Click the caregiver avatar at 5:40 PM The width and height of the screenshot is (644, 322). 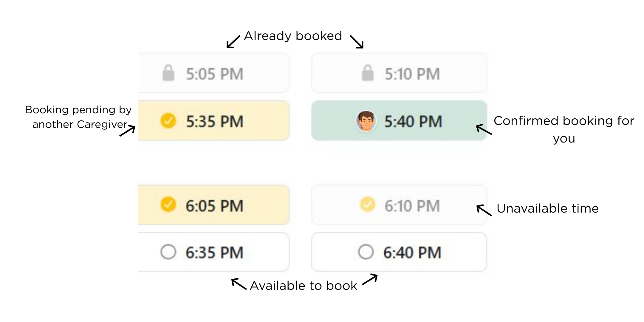click(x=366, y=121)
